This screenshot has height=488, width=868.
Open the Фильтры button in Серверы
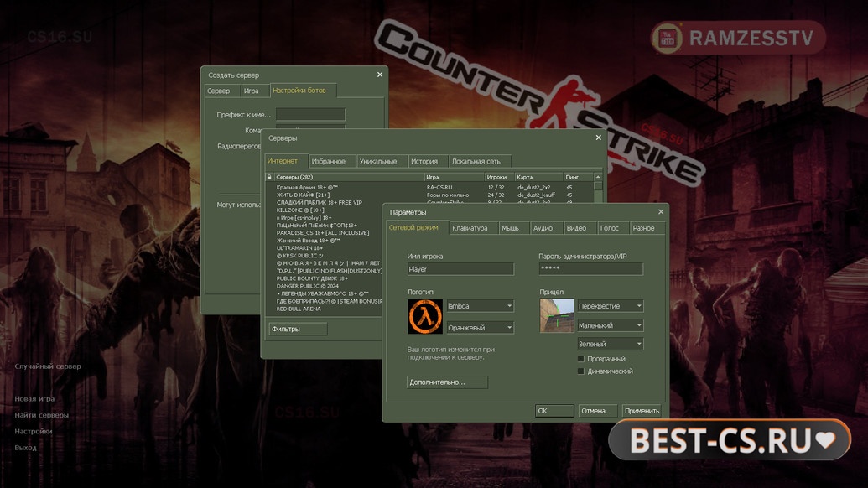298,329
